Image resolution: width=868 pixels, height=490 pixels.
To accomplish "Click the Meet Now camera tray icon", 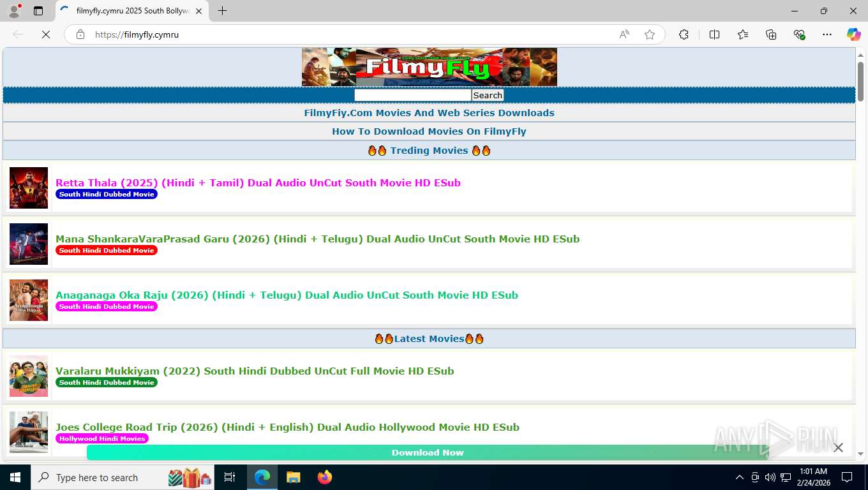I will (755, 477).
